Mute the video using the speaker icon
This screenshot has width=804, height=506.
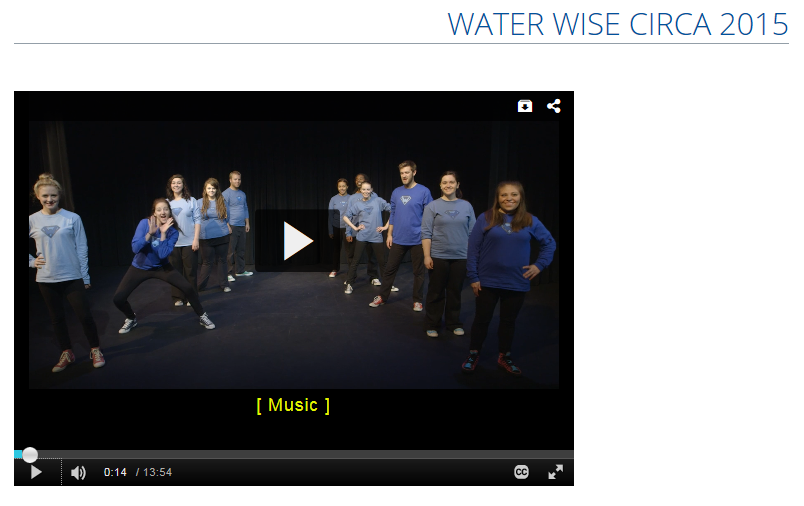pyautogui.click(x=78, y=472)
